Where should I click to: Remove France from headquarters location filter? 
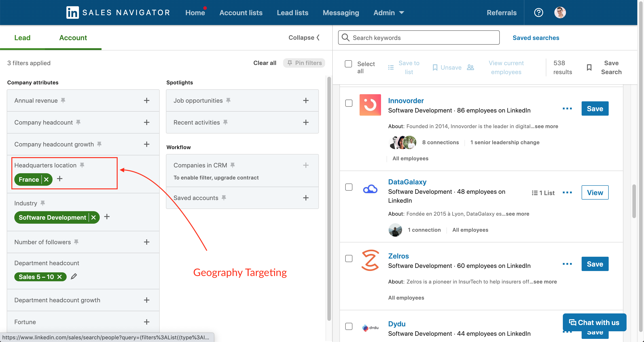coord(46,179)
